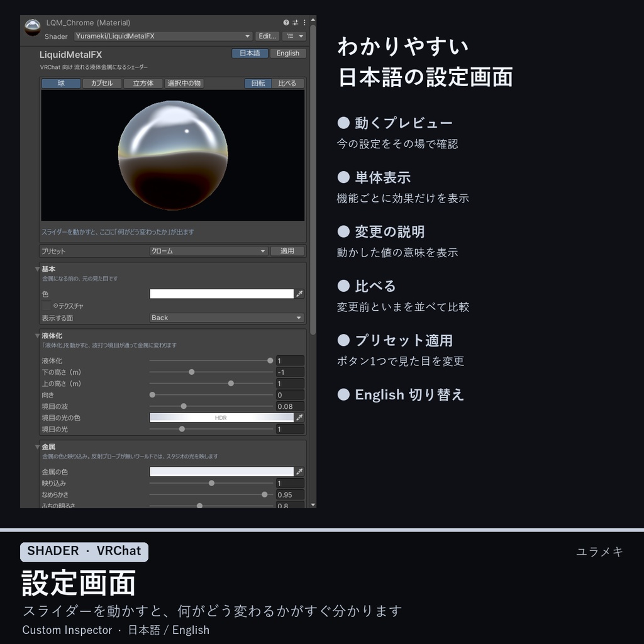Click the chrome sphere preview viewport
Screen dimensions: 644x644
[x=173, y=155]
